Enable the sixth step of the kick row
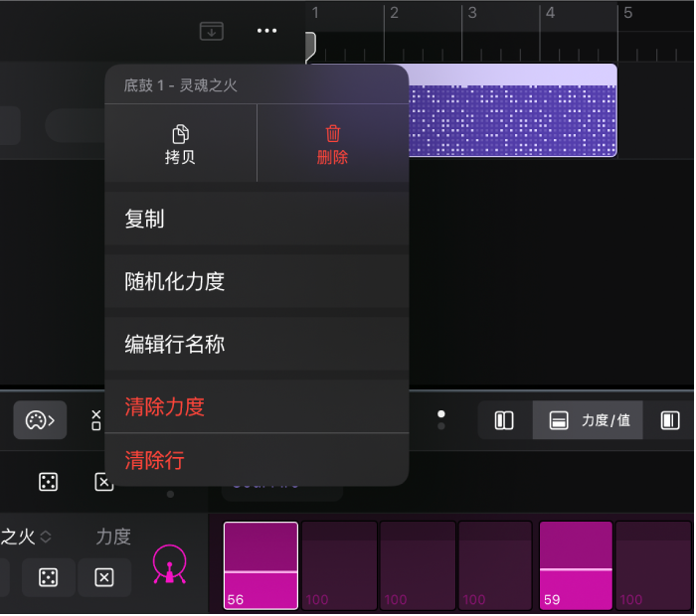The height and width of the screenshot is (616, 696). [654, 566]
